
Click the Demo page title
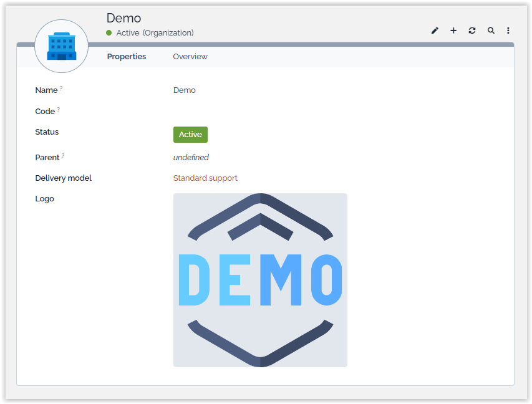[124, 18]
